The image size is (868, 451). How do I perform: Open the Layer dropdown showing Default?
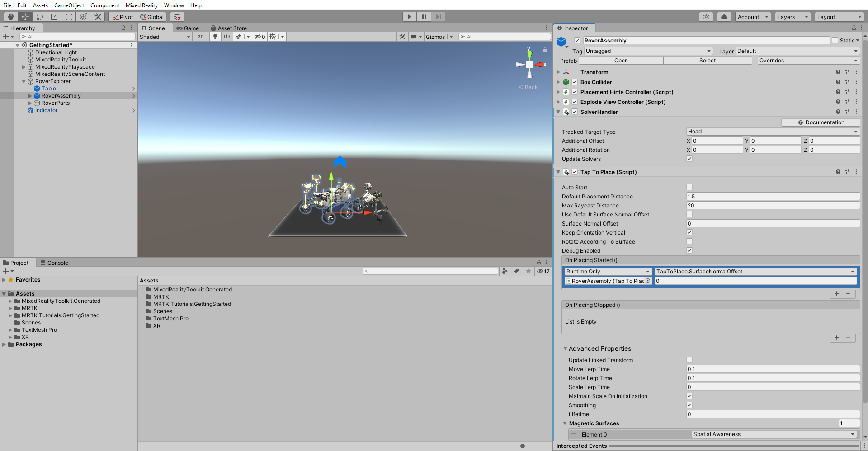click(x=797, y=51)
